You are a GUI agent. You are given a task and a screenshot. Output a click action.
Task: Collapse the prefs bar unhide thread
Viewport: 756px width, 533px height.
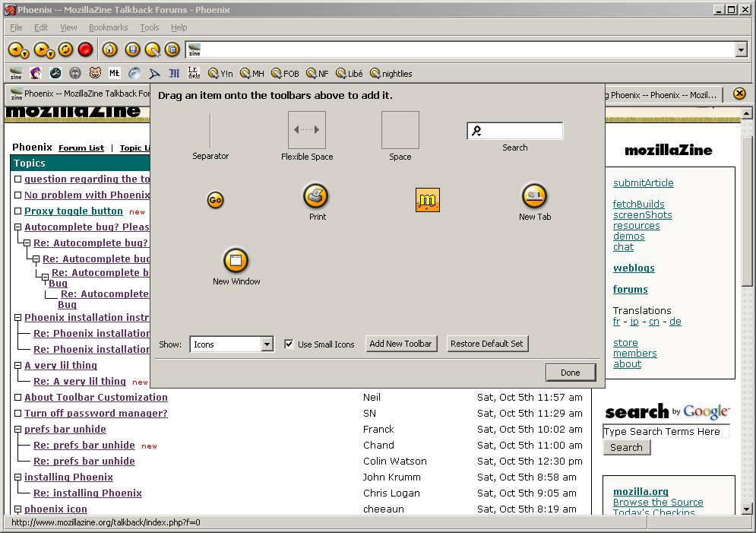pyautogui.click(x=17, y=430)
